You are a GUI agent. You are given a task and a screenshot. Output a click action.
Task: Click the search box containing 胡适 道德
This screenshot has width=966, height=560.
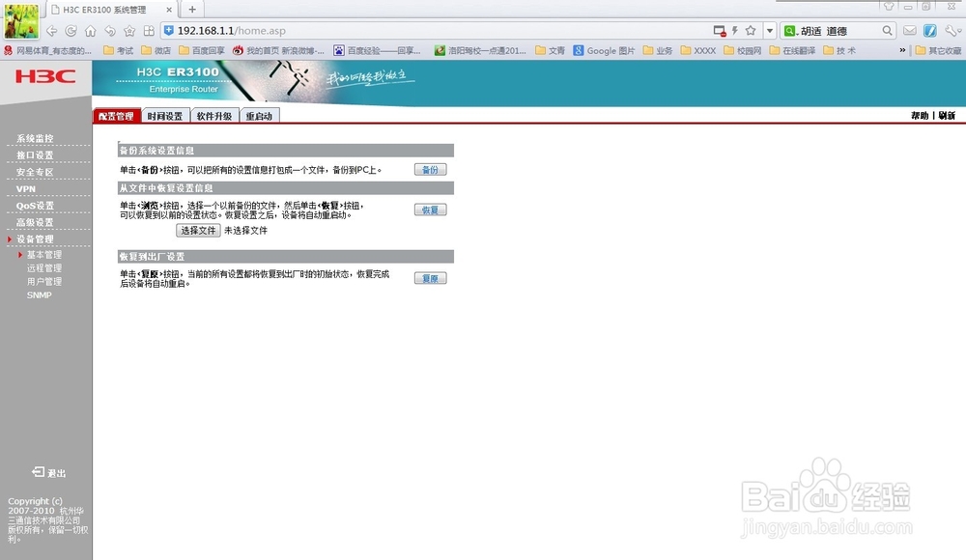click(839, 31)
